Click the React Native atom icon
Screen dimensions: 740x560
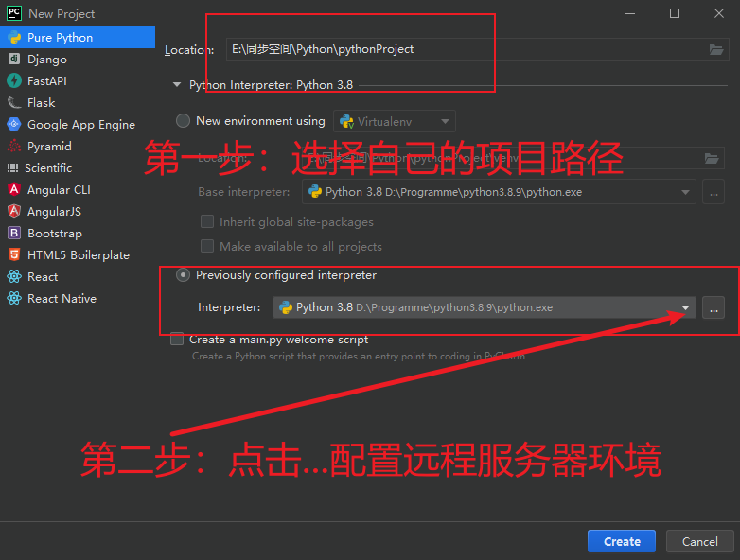coord(14,298)
